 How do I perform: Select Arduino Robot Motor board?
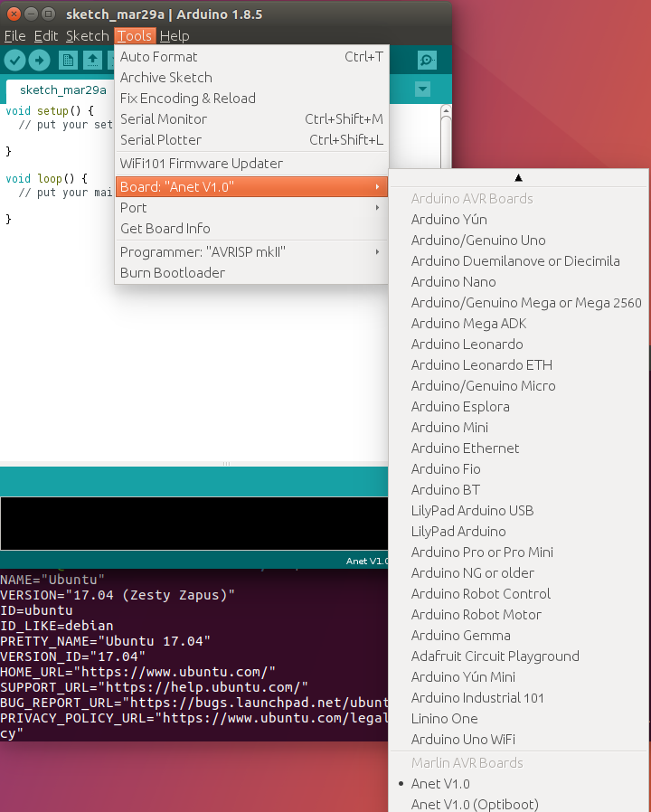tap(519, 614)
